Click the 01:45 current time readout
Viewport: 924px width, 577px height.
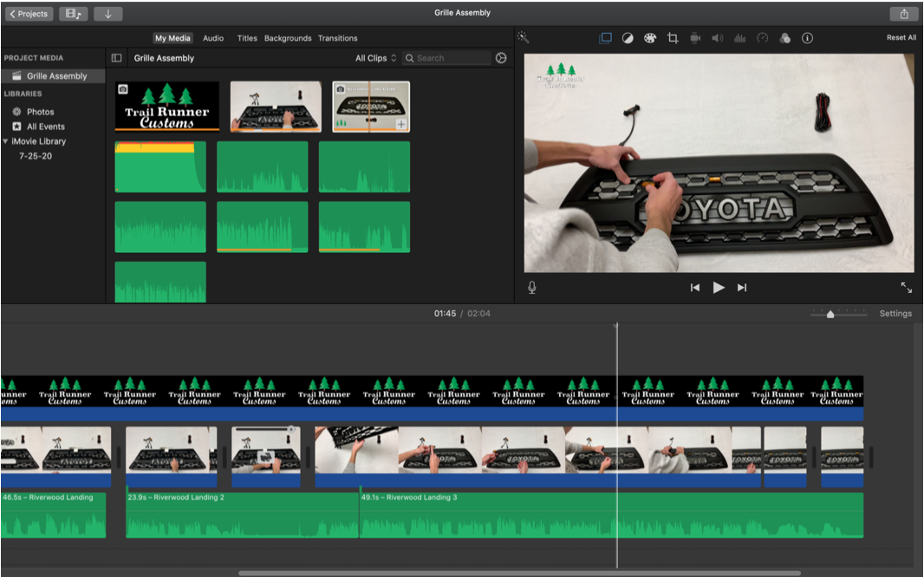(x=445, y=314)
